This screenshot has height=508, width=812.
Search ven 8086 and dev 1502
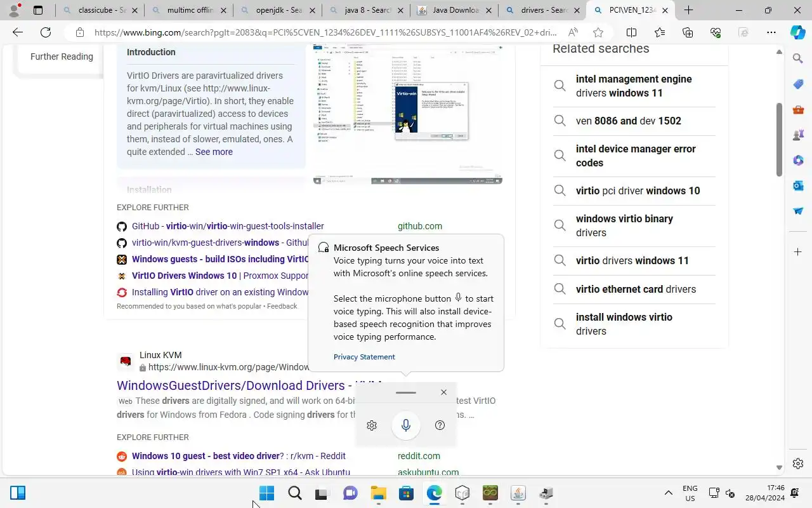tap(634, 121)
